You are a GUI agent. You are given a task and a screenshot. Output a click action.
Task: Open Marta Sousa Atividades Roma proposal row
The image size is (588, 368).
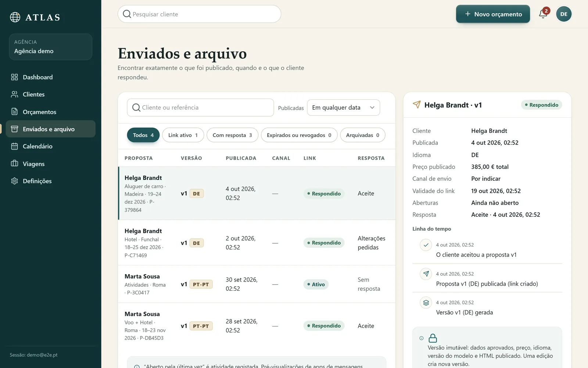coord(257,284)
